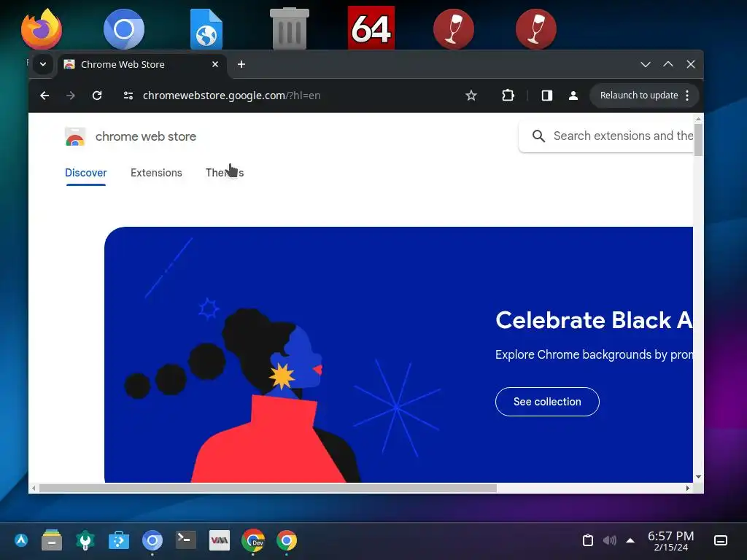Open the clipboard tray icon
Viewport: 747px width, 560px height.
(588, 540)
